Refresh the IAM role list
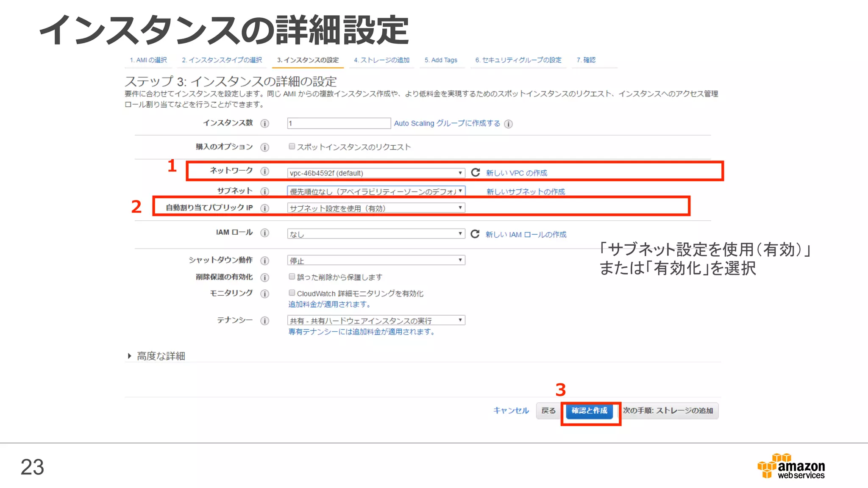Viewport: 868px width, 488px height. pos(475,234)
